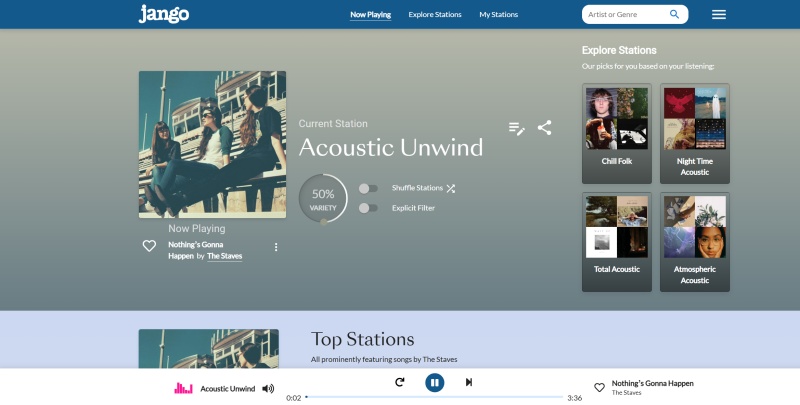Click the shuffle arrows icon

coord(451,188)
